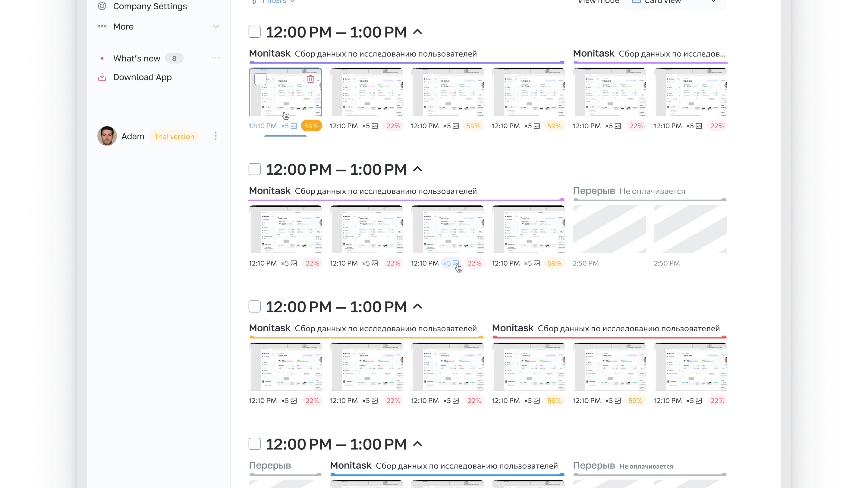Click Adam's profile avatar
The width and height of the screenshot is (868, 488).
pos(107,136)
